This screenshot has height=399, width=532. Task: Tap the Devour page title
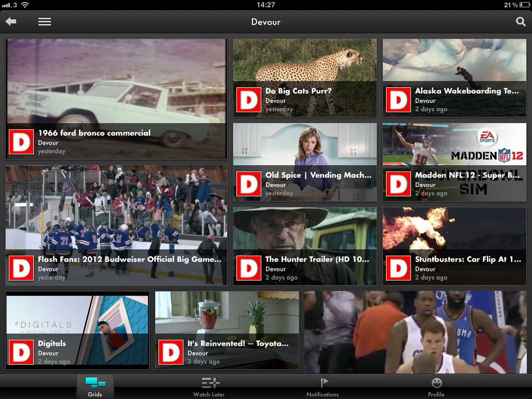265,22
